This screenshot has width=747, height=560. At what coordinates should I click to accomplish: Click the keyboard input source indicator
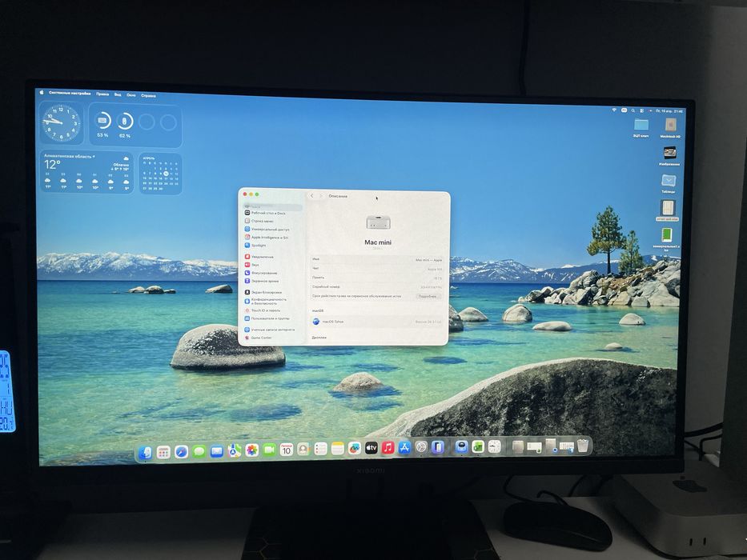coord(624,110)
